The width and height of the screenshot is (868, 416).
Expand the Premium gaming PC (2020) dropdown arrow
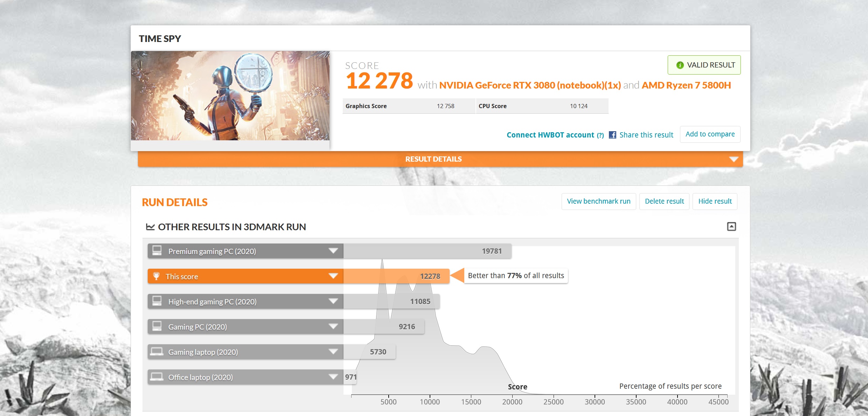pyautogui.click(x=333, y=251)
